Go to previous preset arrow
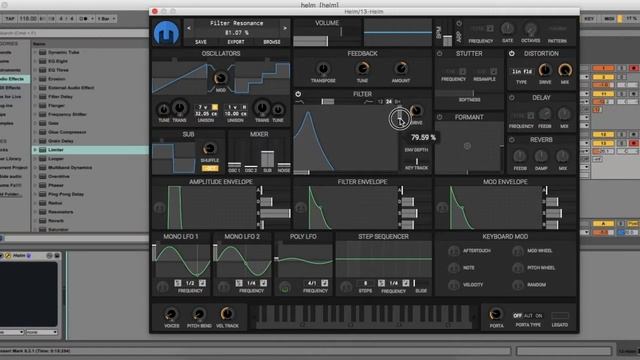 [188, 28]
